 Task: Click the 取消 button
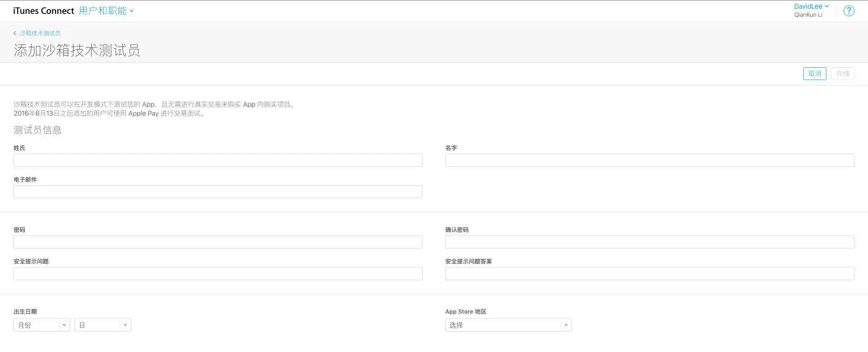tap(815, 74)
